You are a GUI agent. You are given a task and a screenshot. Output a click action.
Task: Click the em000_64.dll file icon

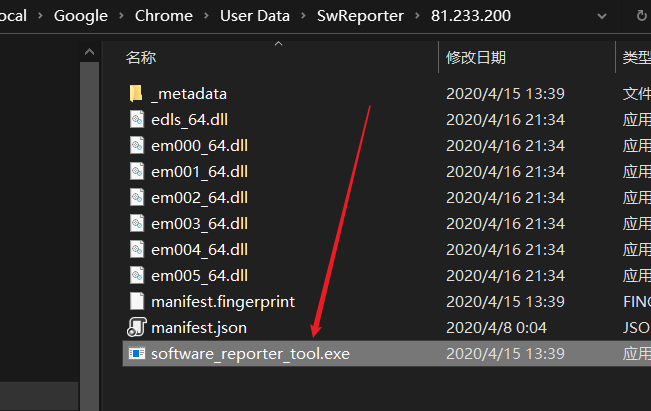pyautogui.click(x=138, y=146)
